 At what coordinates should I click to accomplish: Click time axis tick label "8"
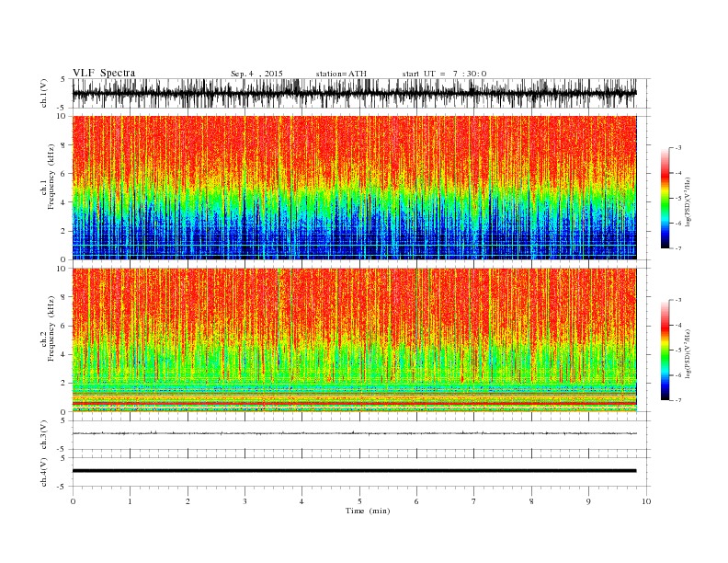pyautogui.click(x=531, y=501)
